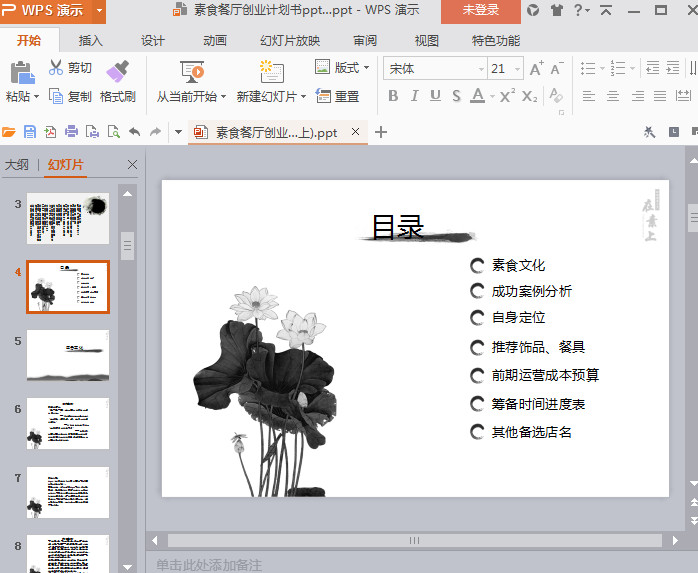Switch to the 插入 ribbon tab
Viewport: 698px width, 573px height.
click(x=91, y=41)
